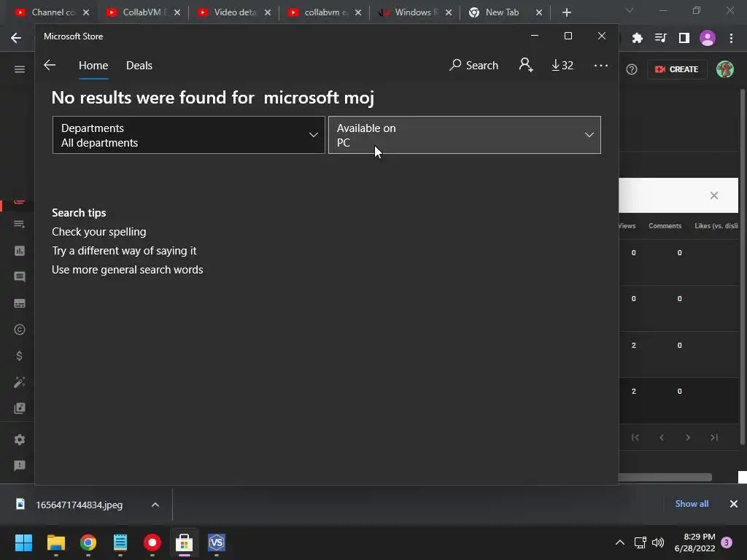Open the Windows Start menu
This screenshot has width=747, height=560.
23,542
